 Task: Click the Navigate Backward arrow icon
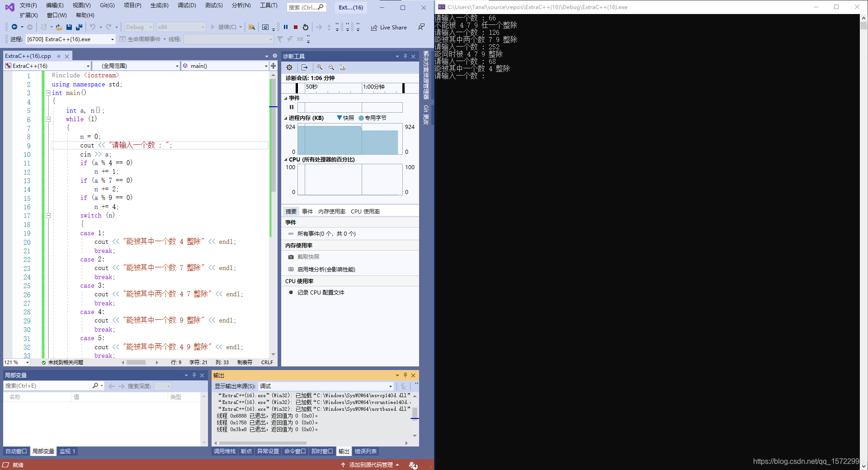coord(14,27)
